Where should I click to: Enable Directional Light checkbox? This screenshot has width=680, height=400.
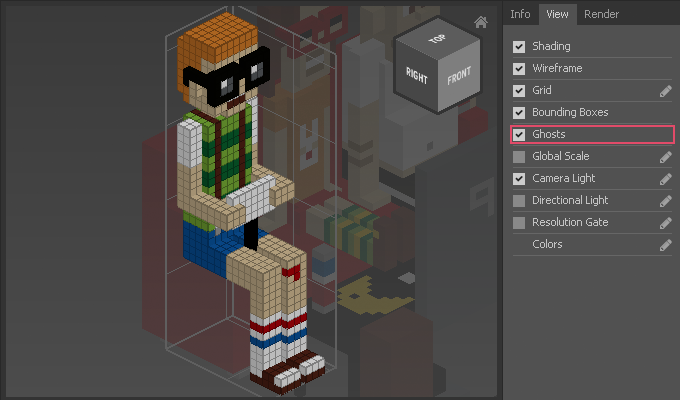519,201
